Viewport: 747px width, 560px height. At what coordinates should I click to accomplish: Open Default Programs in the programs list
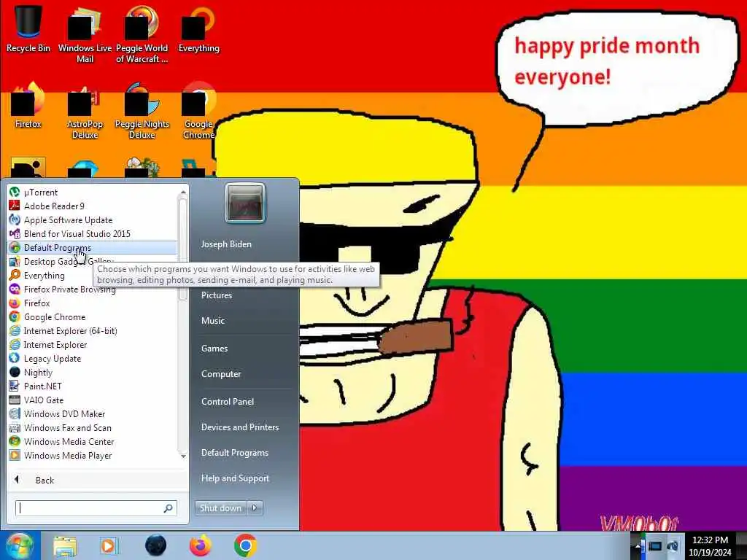pyautogui.click(x=93, y=248)
